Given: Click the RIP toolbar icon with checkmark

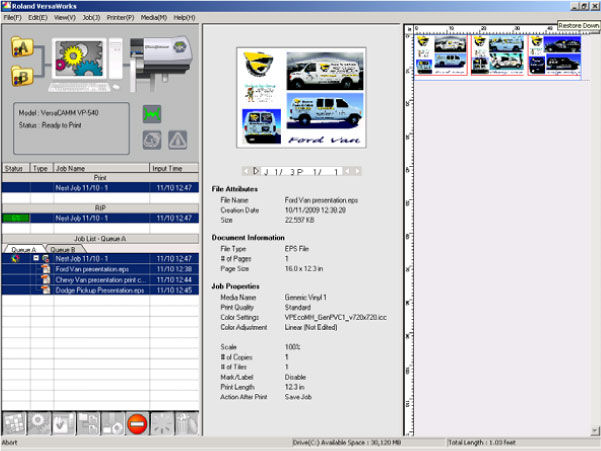Looking at the screenshot, I should (x=63, y=423).
